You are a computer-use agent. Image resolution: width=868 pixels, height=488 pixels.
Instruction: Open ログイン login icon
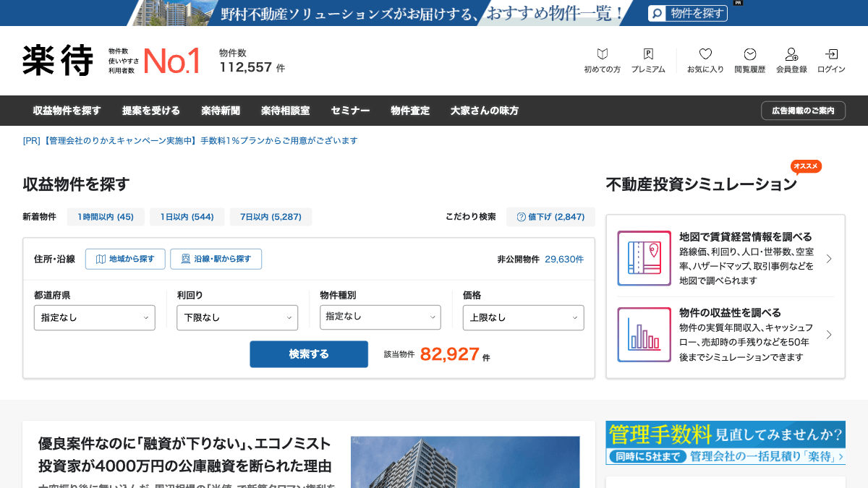[832, 54]
